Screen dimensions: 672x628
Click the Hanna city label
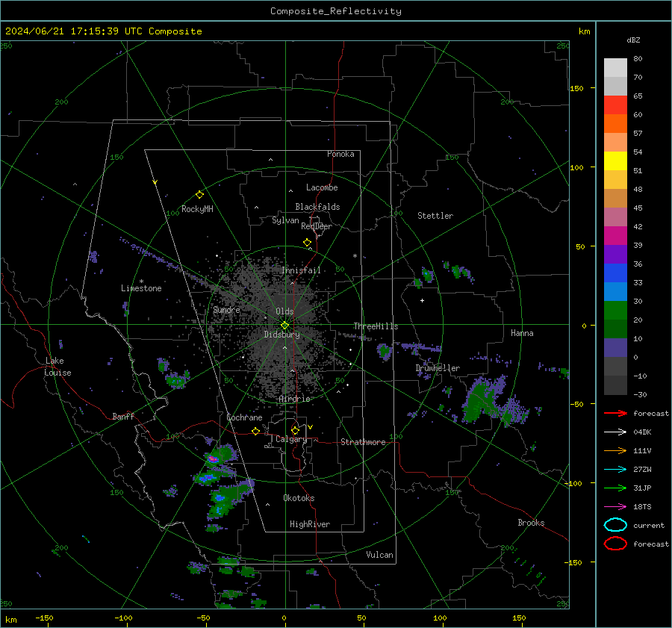[x=522, y=333]
